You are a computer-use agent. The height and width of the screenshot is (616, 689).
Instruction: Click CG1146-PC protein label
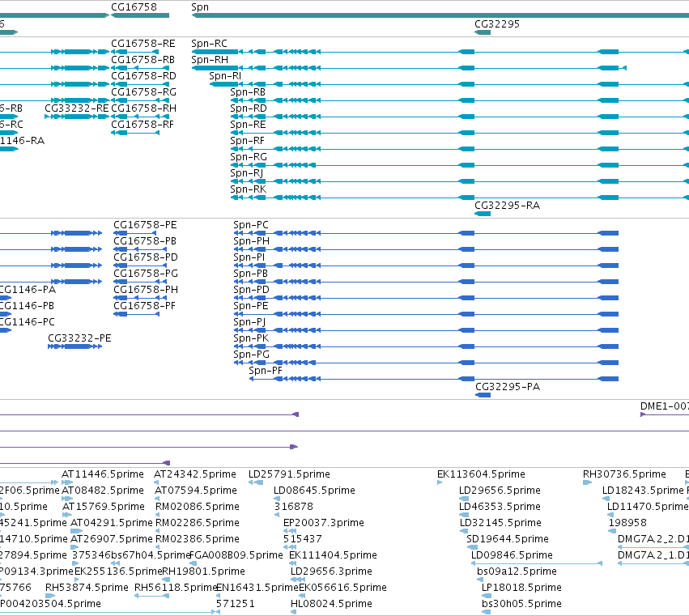coord(28,322)
